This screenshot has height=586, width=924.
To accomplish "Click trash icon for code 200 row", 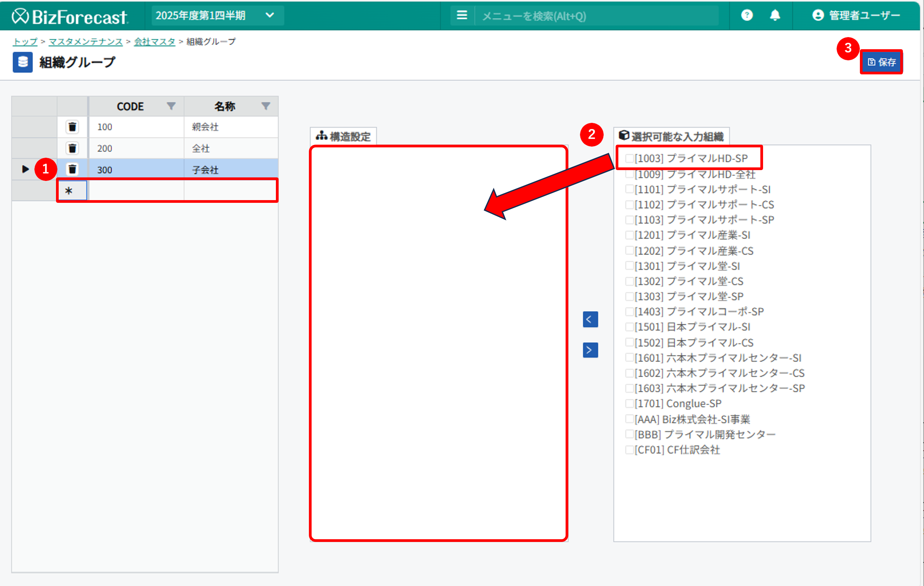I will [x=72, y=148].
